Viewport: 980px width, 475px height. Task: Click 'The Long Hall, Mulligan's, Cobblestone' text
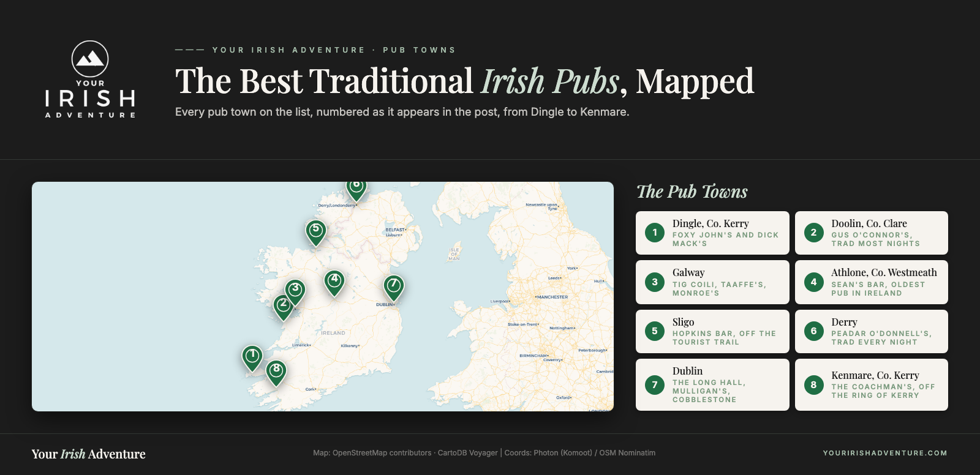point(709,391)
